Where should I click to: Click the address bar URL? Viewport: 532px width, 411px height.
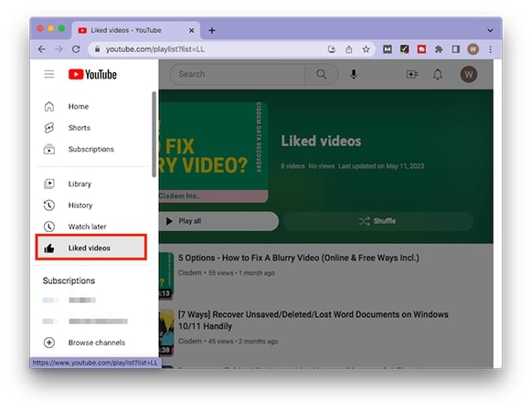point(155,49)
